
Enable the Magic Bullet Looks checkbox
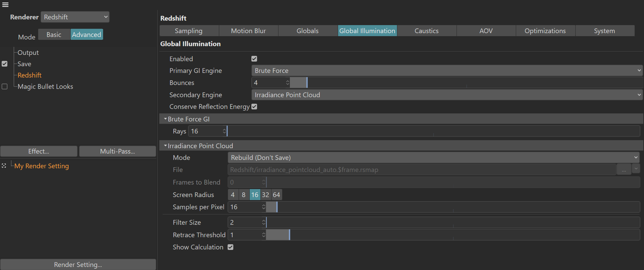(5, 87)
